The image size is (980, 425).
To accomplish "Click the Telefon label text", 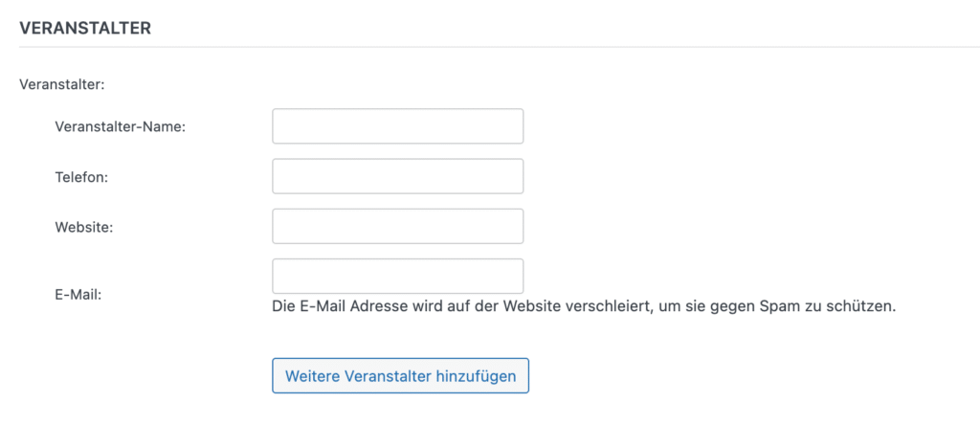I will point(83,177).
